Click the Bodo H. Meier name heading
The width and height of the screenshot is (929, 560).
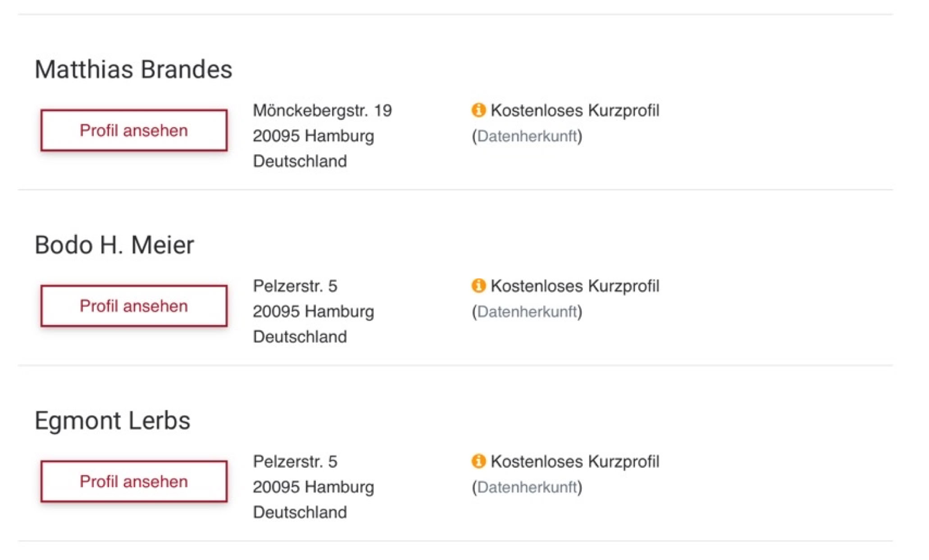pyautogui.click(x=114, y=245)
